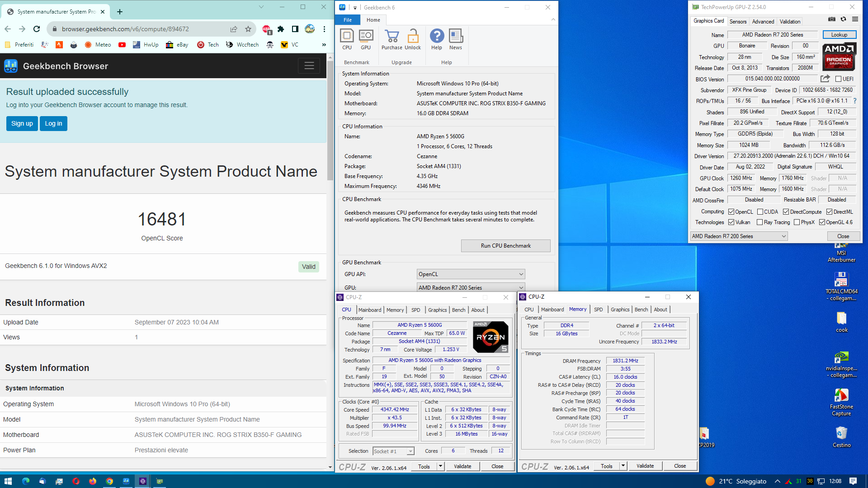Go back in browser history
The image size is (868, 488).
tap(8, 29)
